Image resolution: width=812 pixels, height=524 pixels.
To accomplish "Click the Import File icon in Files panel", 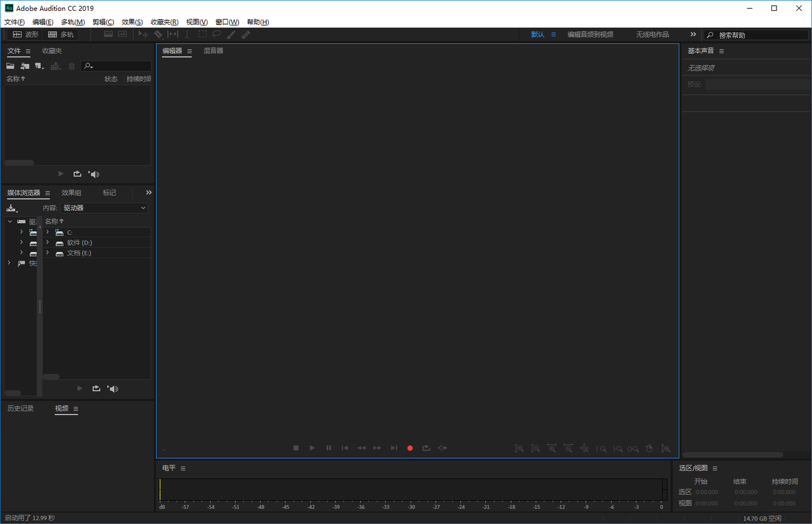I will point(25,66).
